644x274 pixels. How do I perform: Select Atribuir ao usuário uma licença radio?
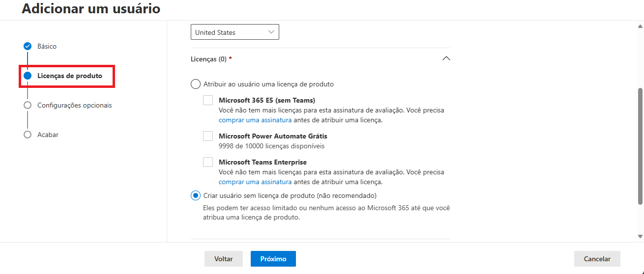(196, 84)
